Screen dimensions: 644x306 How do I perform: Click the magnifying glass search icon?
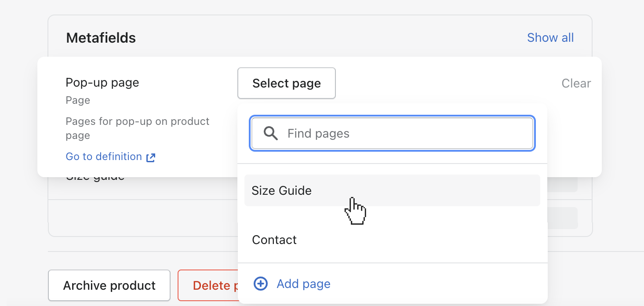coord(270,133)
